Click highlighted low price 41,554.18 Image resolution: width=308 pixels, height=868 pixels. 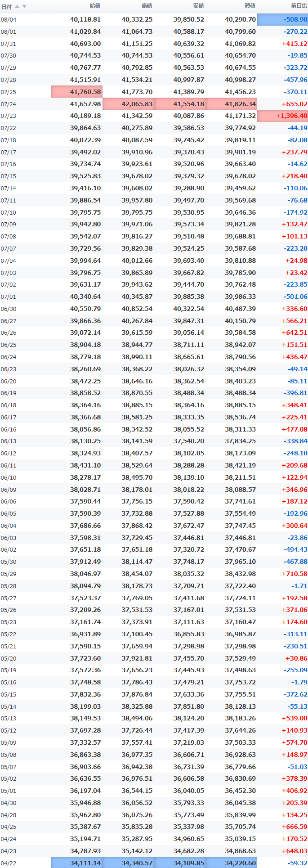pyautogui.click(x=180, y=104)
